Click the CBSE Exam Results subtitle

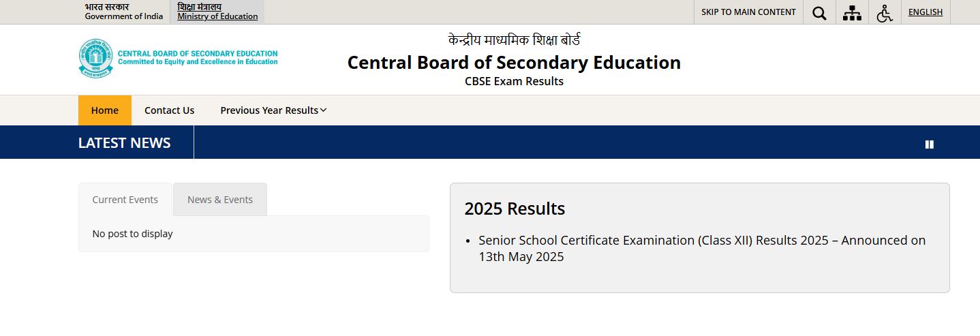point(514,82)
